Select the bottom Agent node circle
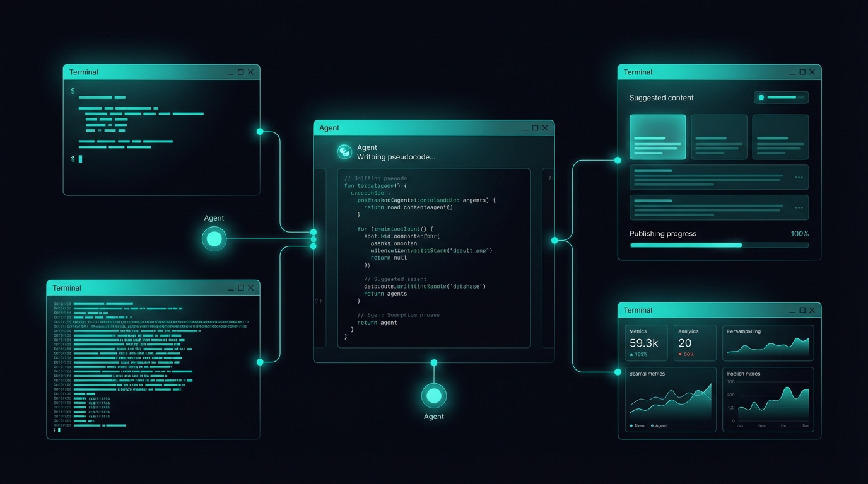The width and height of the screenshot is (868, 484). point(433,395)
